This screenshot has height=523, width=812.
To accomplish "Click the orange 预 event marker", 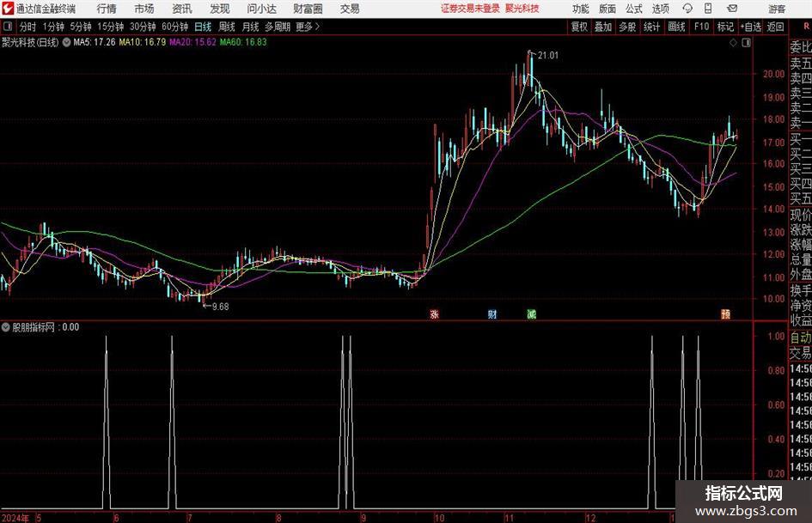I will click(725, 313).
